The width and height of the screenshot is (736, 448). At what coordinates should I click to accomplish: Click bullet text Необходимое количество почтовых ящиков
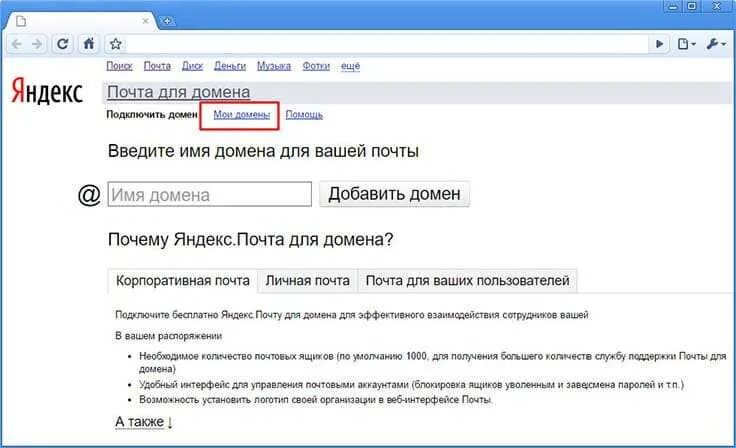(432, 363)
